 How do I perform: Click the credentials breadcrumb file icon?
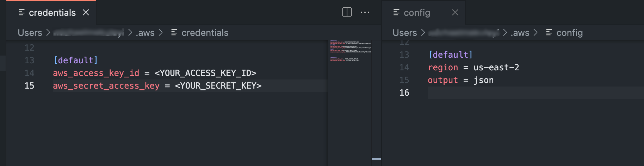point(174,33)
